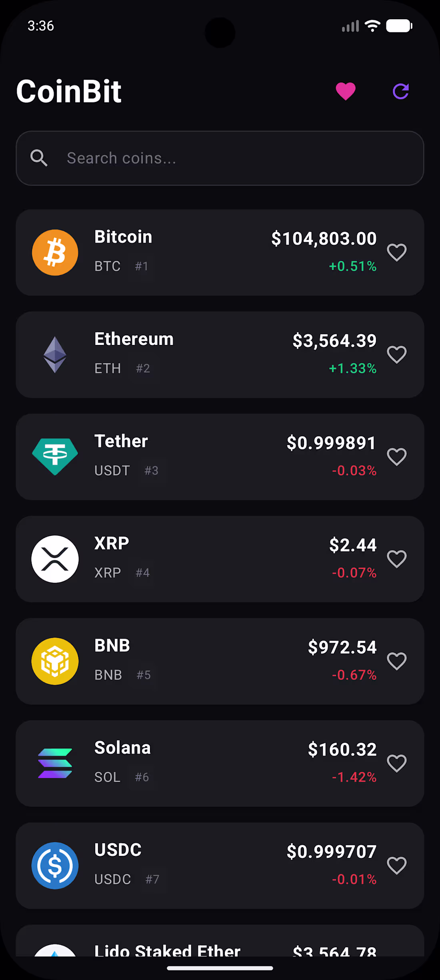The image size is (440, 980).
Task: Tap the white XRP logo
Action: (55, 559)
